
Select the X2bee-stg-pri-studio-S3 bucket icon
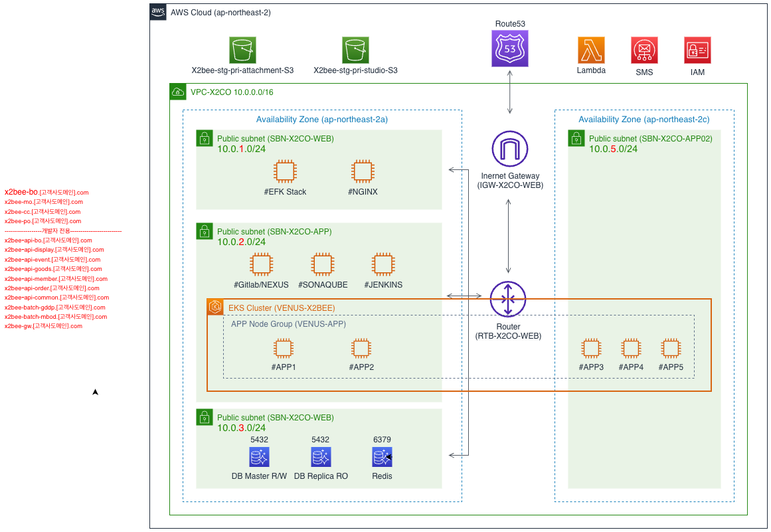click(x=355, y=50)
